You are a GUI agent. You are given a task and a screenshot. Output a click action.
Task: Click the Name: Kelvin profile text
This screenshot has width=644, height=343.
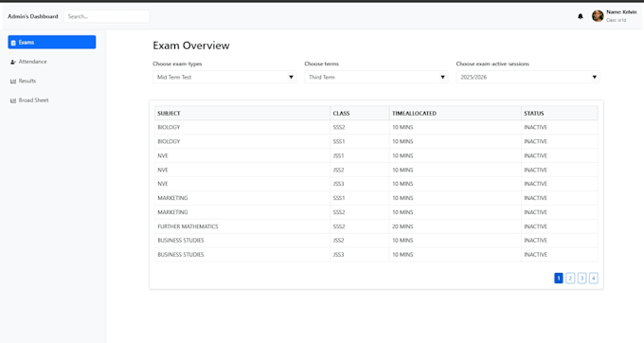tap(621, 12)
